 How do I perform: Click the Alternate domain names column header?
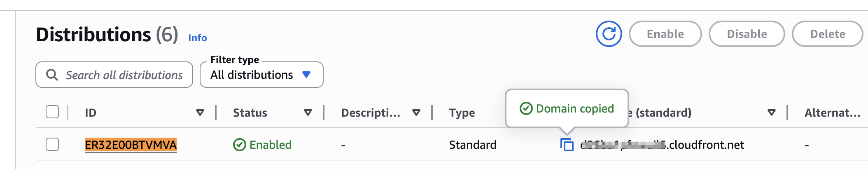tap(832, 113)
